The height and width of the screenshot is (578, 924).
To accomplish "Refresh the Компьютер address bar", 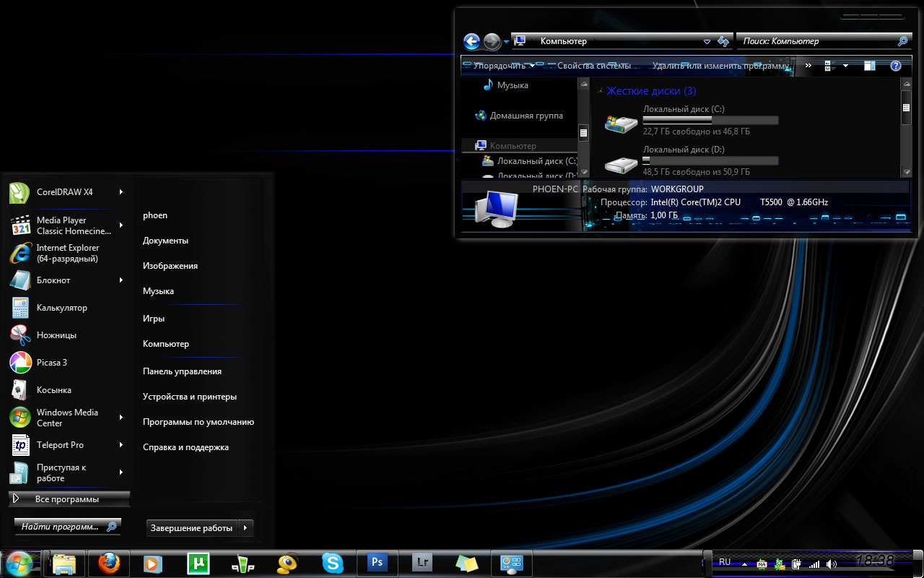I will click(723, 42).
